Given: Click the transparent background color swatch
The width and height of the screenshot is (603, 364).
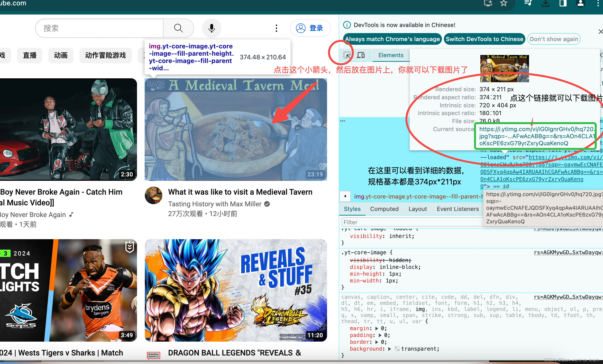Looking at the screenshot, I should (x=397, y=349).
